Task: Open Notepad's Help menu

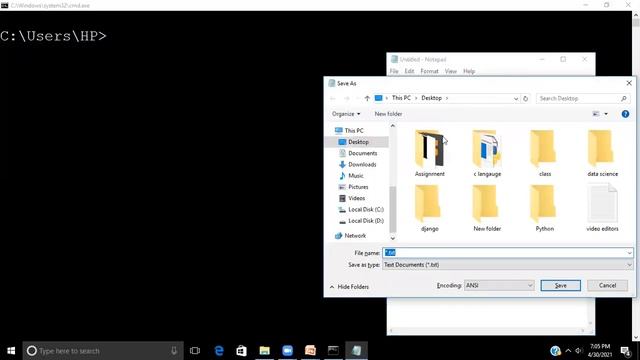Action: (469, 71)
